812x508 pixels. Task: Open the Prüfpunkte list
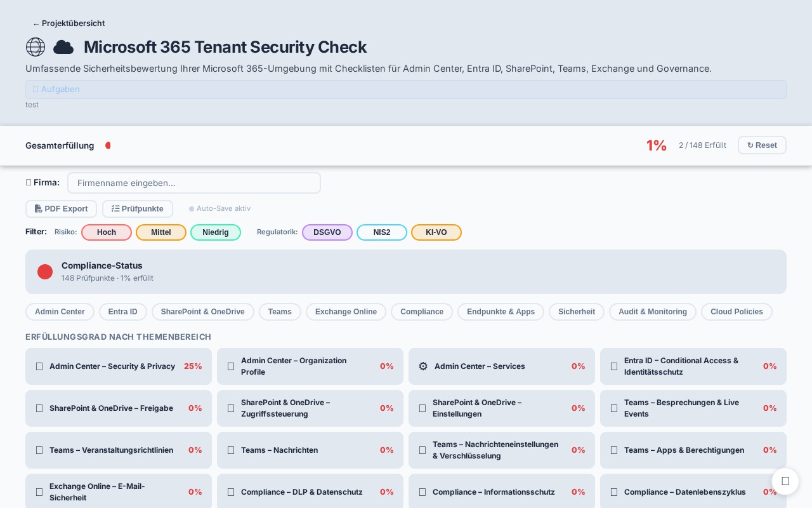pyautogui.click(x=138, y=209)
